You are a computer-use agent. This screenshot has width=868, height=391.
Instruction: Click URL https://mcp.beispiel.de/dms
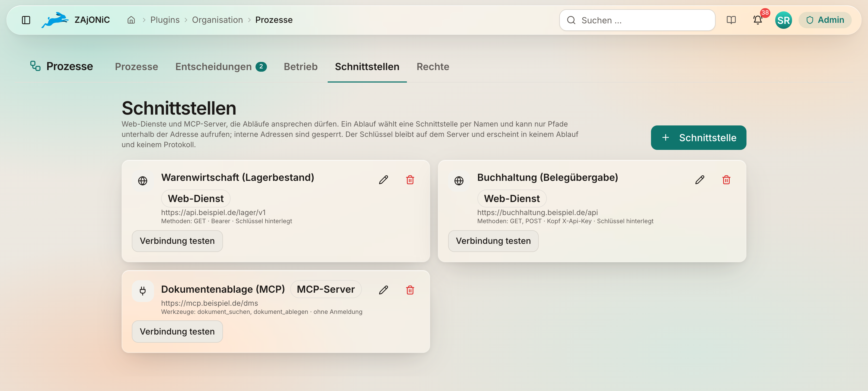210,303
